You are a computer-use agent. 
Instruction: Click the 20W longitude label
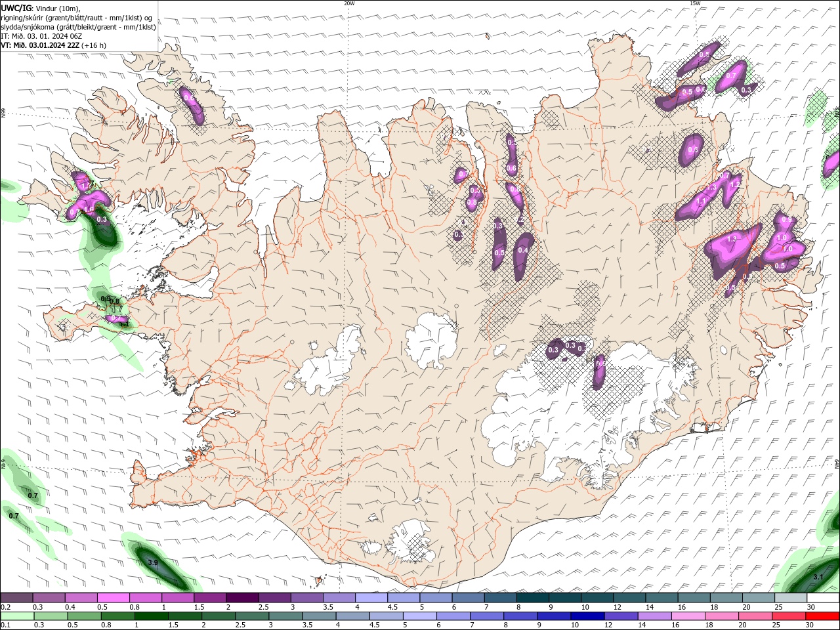click(x=349, y=3)
